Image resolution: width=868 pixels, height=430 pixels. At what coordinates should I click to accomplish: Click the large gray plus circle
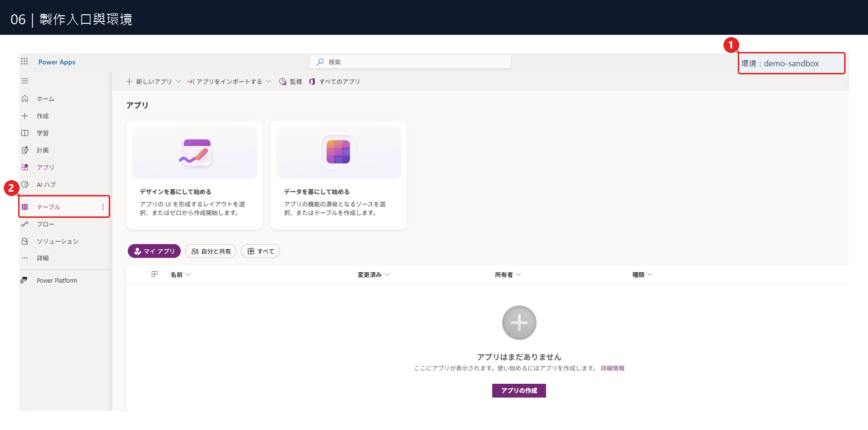click(x=519, y=323)
